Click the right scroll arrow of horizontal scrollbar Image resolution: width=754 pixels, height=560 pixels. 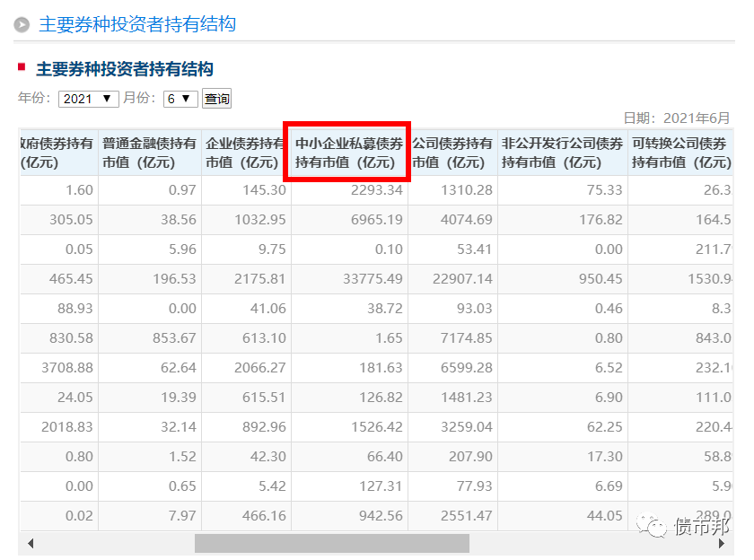click(723, 544)
